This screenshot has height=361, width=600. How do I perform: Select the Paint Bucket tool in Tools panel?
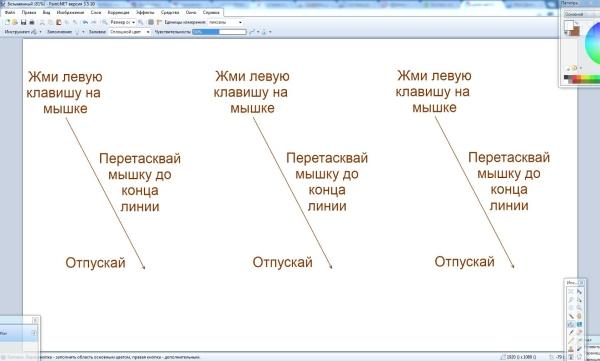(571, 324)
